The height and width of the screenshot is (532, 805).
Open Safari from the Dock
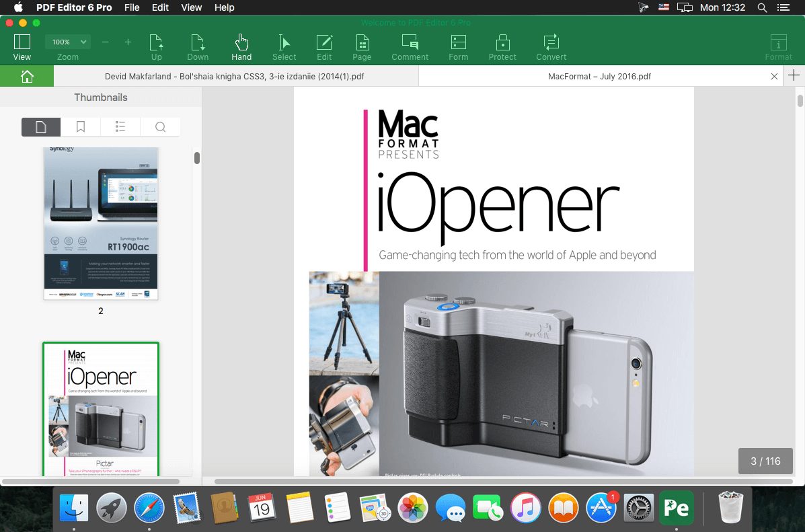click(149, 507)
